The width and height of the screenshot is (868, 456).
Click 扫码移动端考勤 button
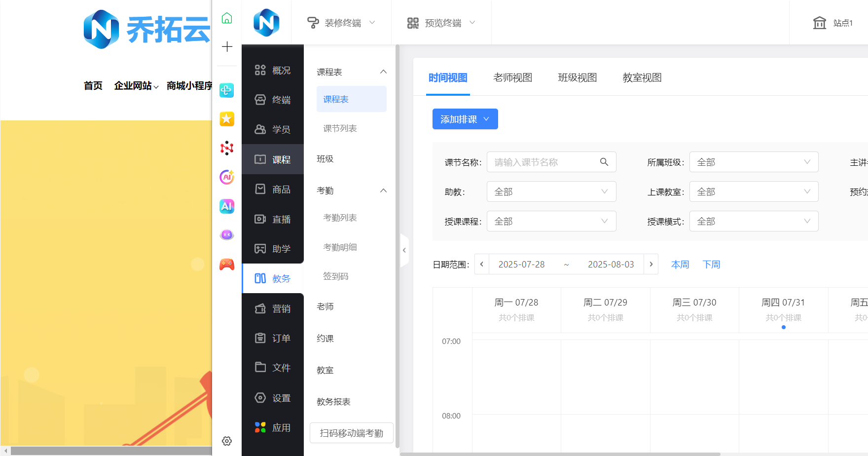pos(352,433)
